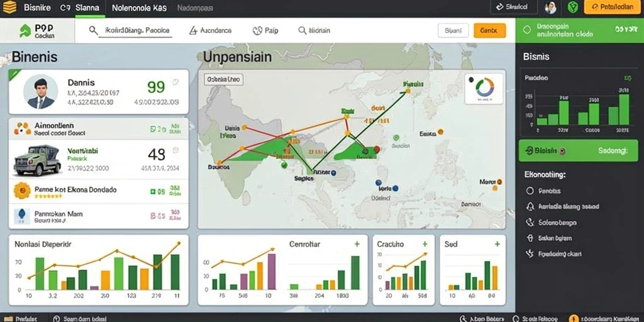The width and height of the screenshot is (644, 322).
Task: Favorite the Veuttinbi card heart icon
Action: coord(176,150)
